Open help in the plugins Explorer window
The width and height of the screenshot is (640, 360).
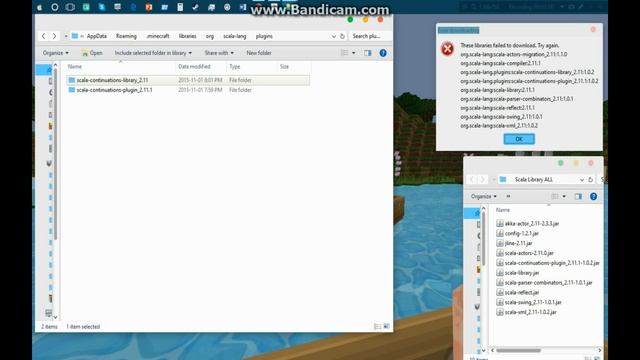(x=383, y=53)
